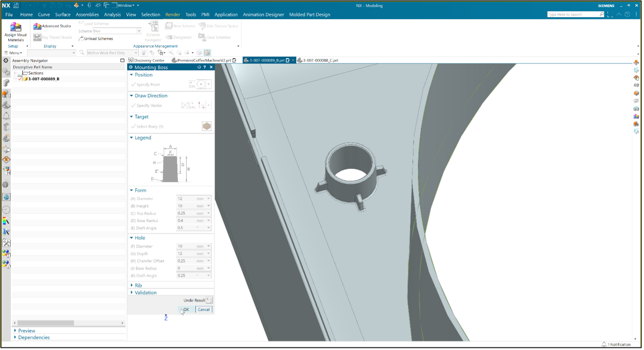Image resolution: width=644 pixels, height=350 pixels.
Task: Toggle the 3-007-000089_B part checkbox
Action: (x=20, y=79)
